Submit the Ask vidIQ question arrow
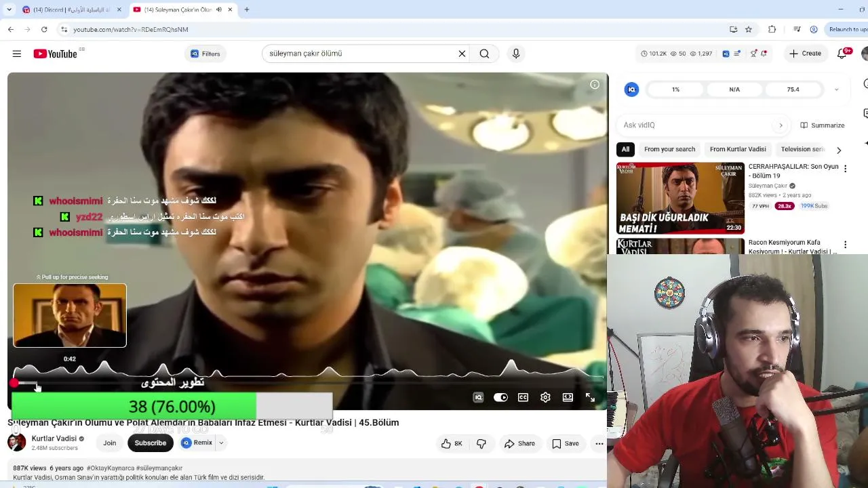 [781, 125]
